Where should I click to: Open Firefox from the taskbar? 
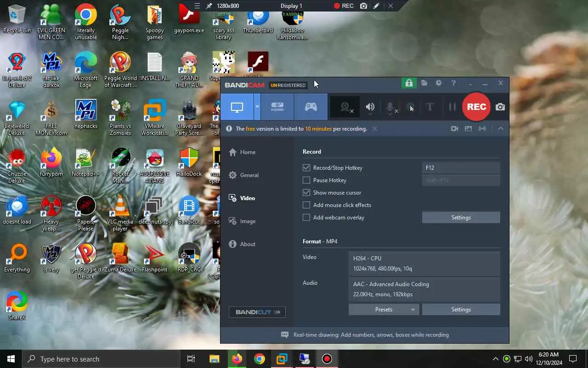tap(237, 359)
